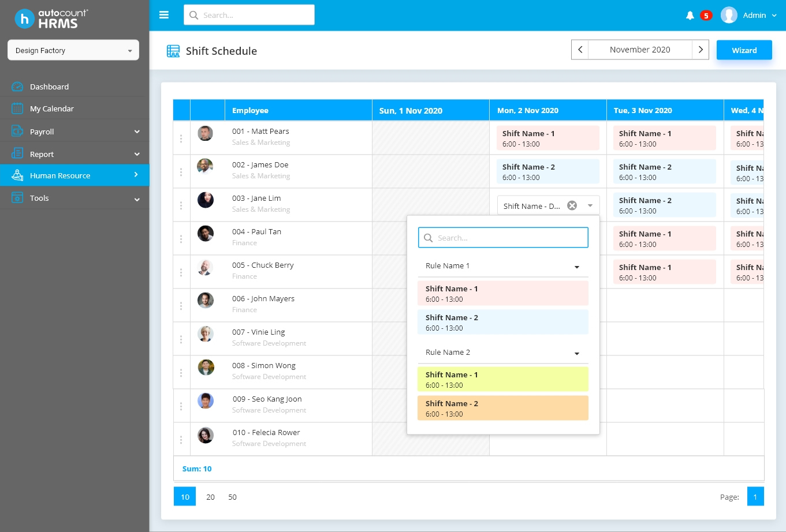Click the Admin user avatar icon

point(729,15)
